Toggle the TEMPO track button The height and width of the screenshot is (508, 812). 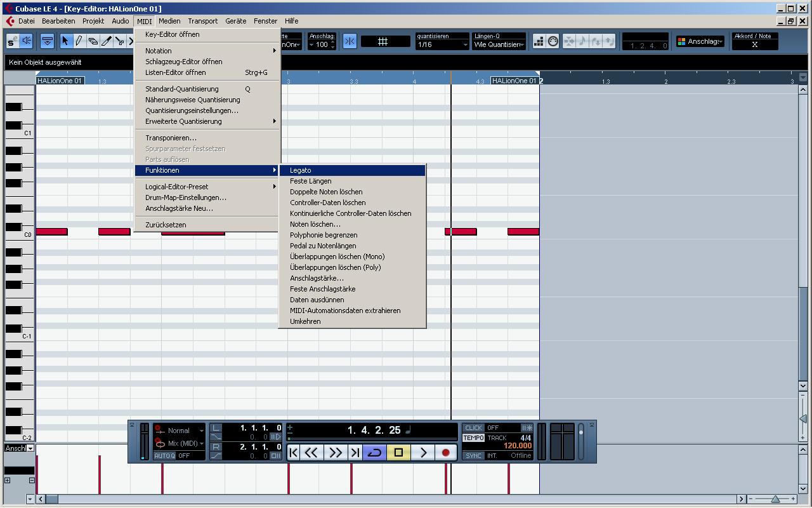pos(473,438)
